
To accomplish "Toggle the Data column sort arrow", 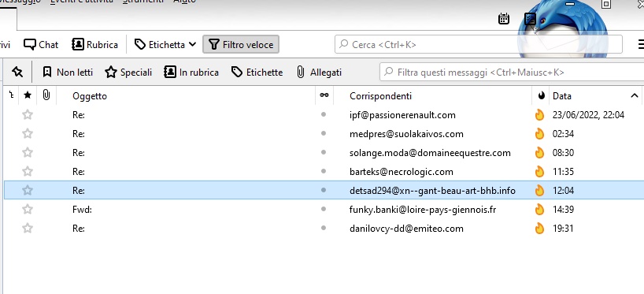I will pyautogui.click(x=634, y=96).
